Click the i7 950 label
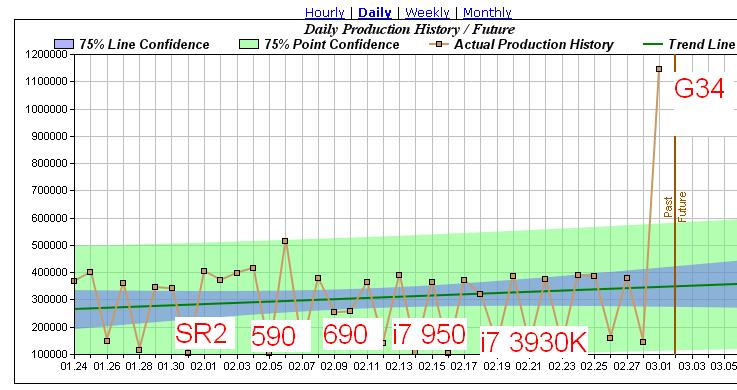Image resolution: width=737 pixels, height=390 pixels. pyautogui.click(x=429, y=335)
